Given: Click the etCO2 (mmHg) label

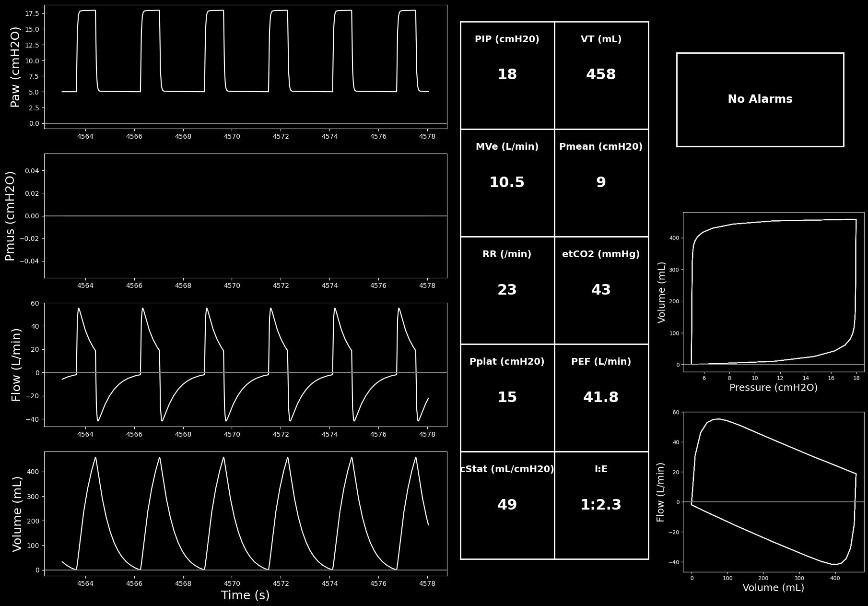Looking at the screenshot, I should (601, 254).
